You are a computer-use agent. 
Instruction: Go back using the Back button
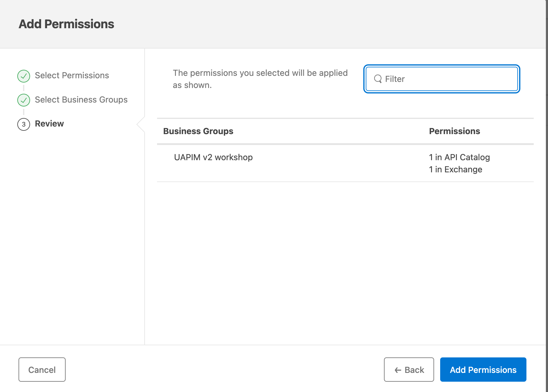pyautogui.click(x=409, y=370)
